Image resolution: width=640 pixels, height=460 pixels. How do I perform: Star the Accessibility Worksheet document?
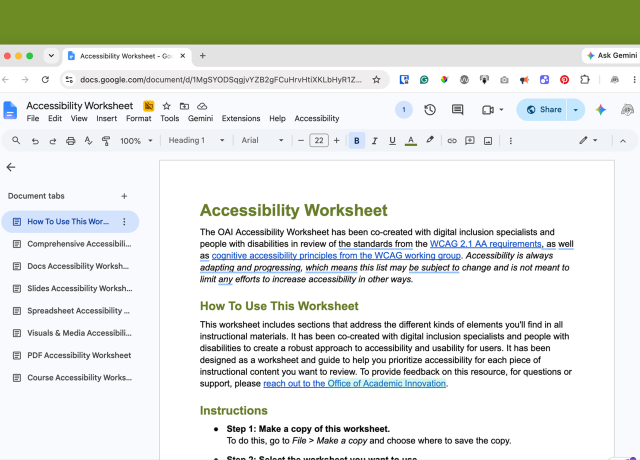167,106
